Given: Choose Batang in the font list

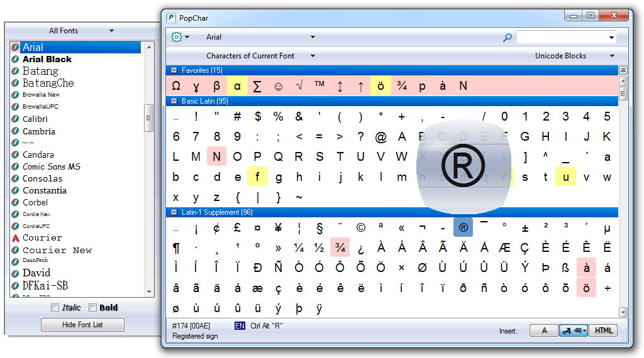Looking at the screenshot, I should pyautogui.click(x=40, y=71).
